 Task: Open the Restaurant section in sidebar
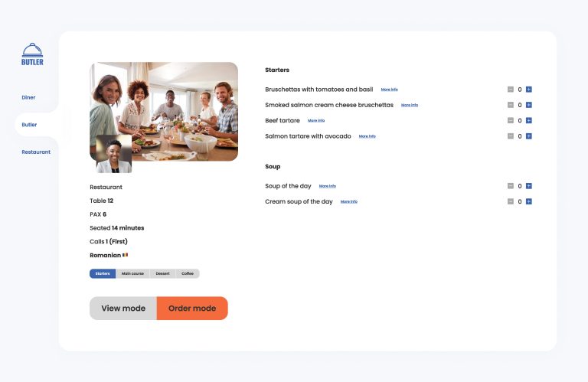tap(36, 152)
